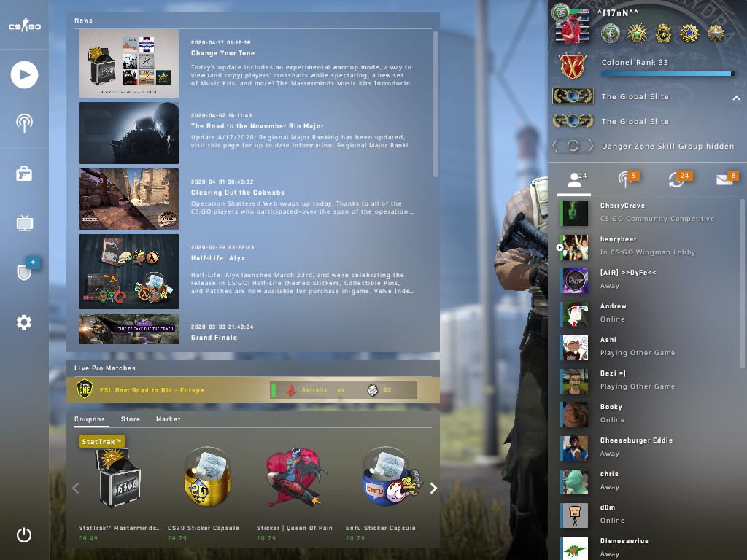Click the power quit icon
Viewport: 747px width, 560px height.
pos(24,535)
